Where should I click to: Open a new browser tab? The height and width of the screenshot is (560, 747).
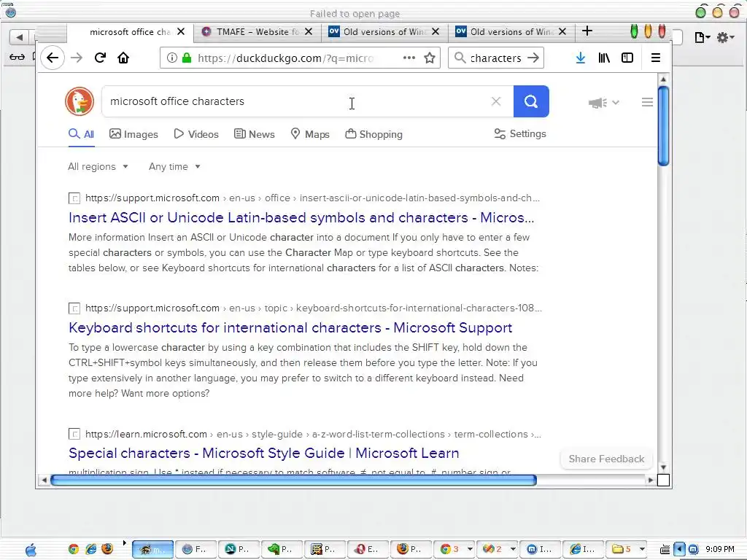587,31
